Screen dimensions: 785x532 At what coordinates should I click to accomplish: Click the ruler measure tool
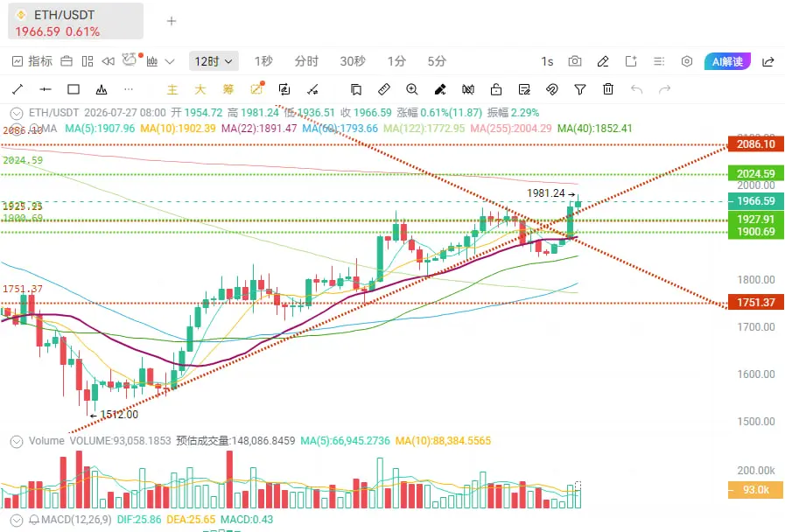384,89
